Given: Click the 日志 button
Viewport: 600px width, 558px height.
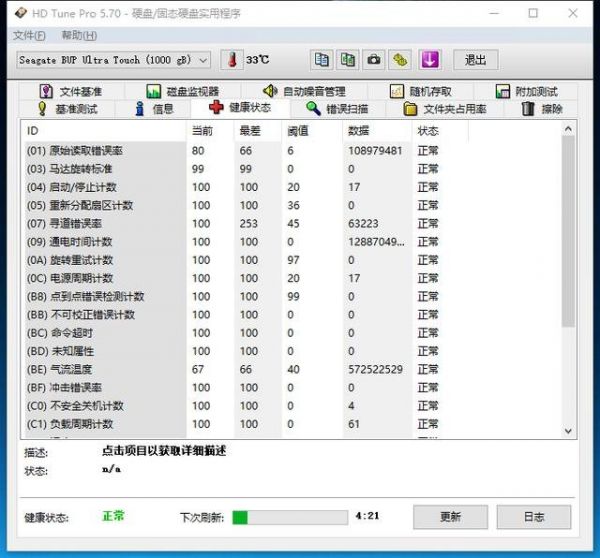Looking at the screenshot, I should (x=534, y=517).
